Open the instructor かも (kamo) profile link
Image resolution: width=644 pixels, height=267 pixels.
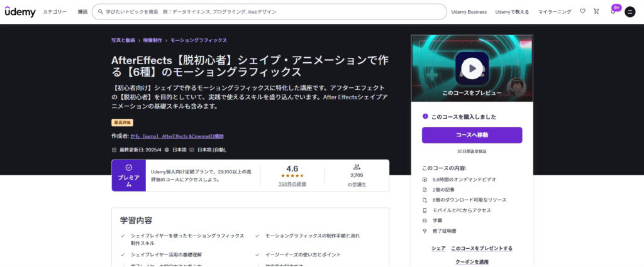click(177, 136)
